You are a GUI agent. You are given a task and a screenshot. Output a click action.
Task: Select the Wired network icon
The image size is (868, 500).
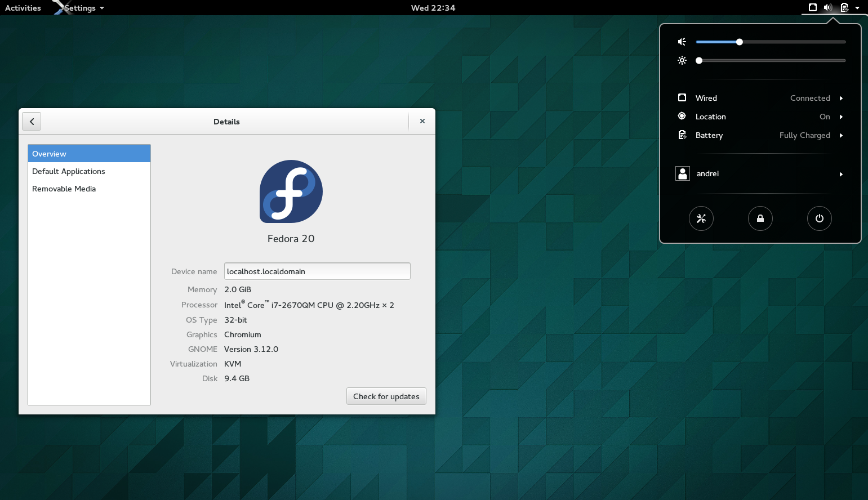tap(682, 97)
